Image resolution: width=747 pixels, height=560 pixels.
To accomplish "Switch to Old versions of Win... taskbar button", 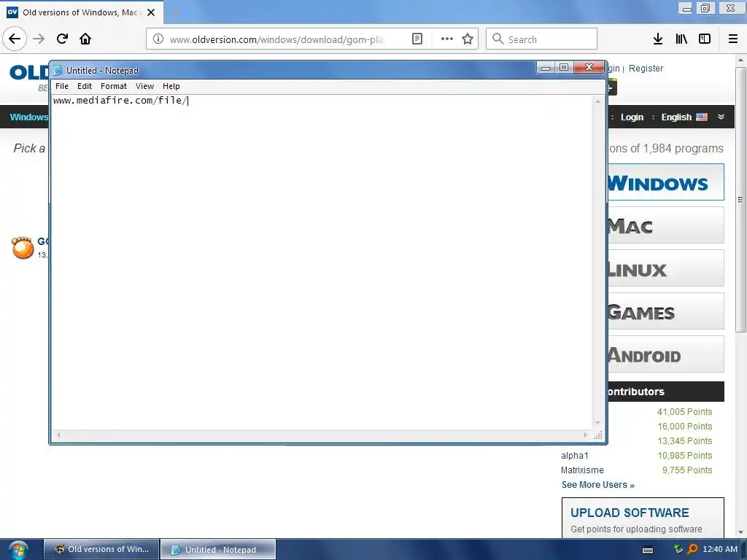I will click(101, 550).
